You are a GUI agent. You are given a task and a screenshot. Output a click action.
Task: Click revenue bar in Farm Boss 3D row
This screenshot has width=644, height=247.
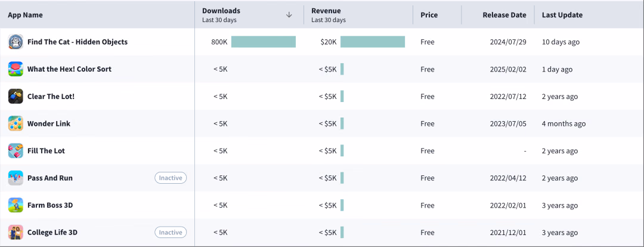342,205
